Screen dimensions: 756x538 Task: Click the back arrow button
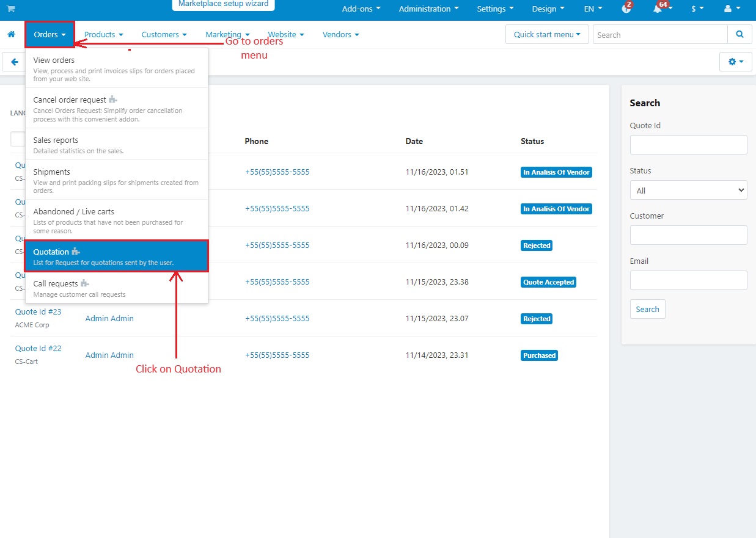(14, 62)
